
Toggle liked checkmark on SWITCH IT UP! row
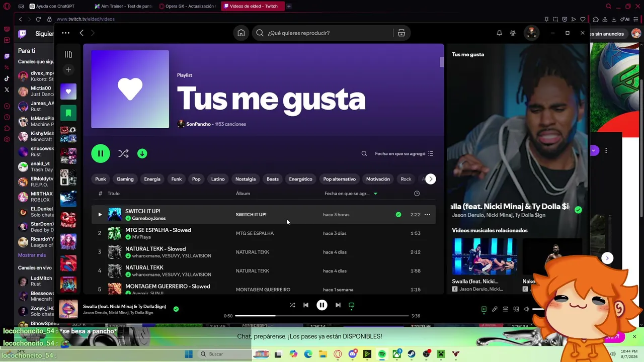pos(398,215)
